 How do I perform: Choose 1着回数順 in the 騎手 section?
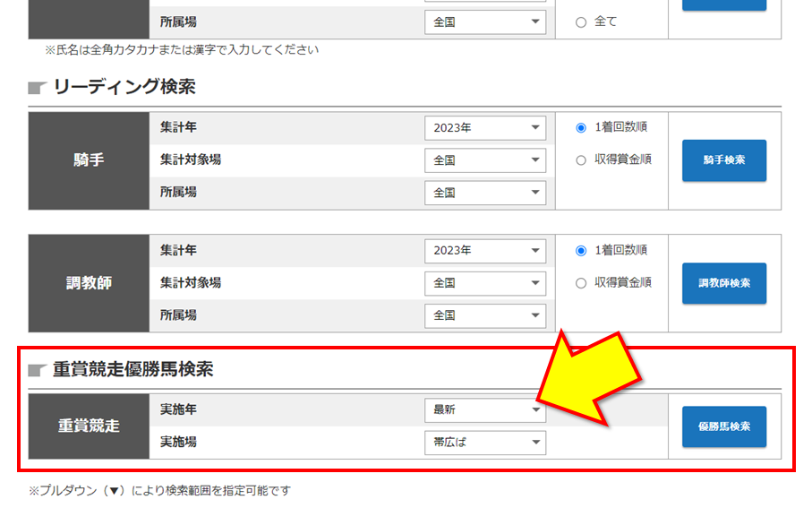pos(581,127)
